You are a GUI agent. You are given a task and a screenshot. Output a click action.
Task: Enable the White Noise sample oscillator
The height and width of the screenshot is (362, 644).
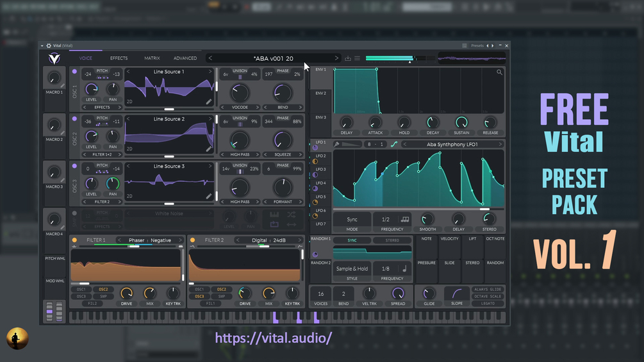point(74,213)
